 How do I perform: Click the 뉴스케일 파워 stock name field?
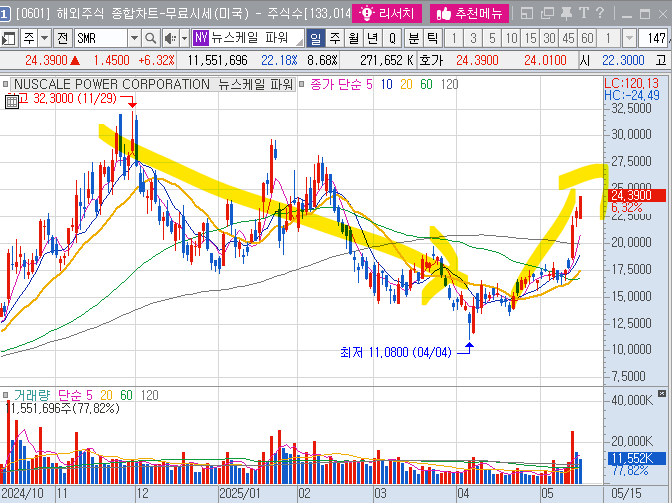[x=255, y=38]
